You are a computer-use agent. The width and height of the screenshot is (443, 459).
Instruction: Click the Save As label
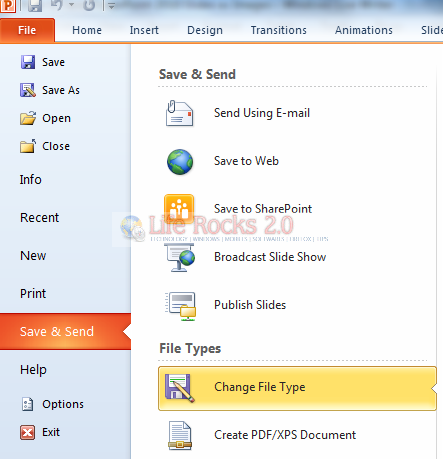click(61, 90)
